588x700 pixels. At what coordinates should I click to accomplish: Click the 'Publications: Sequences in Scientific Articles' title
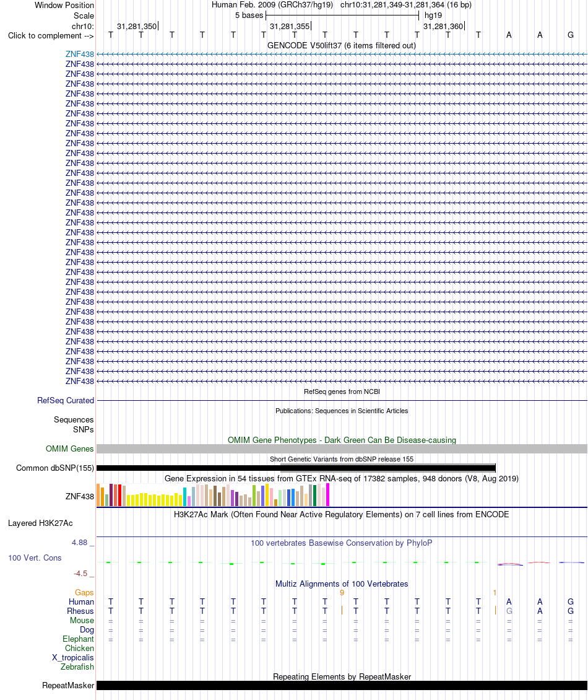pyautogui.click(x=341, y=411)
